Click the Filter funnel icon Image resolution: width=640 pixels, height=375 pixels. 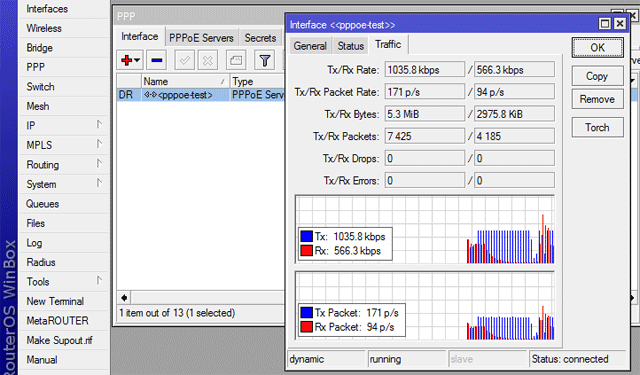coord(264,60)
